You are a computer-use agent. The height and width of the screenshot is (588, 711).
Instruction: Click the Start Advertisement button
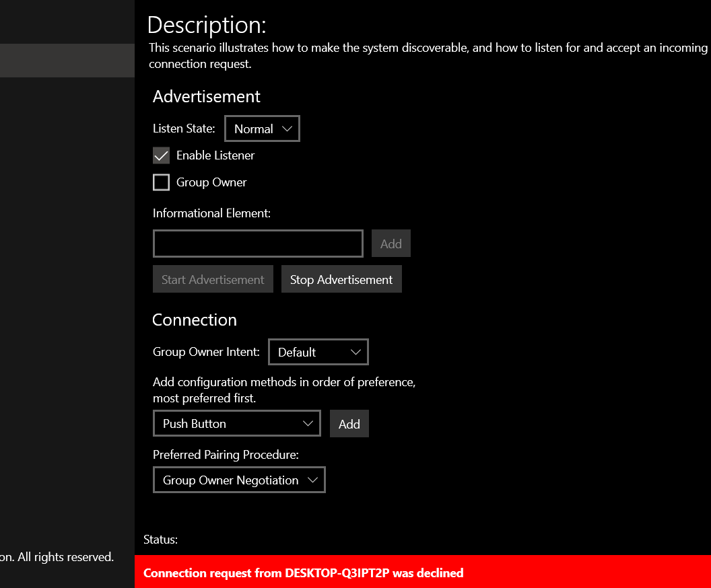213,279
